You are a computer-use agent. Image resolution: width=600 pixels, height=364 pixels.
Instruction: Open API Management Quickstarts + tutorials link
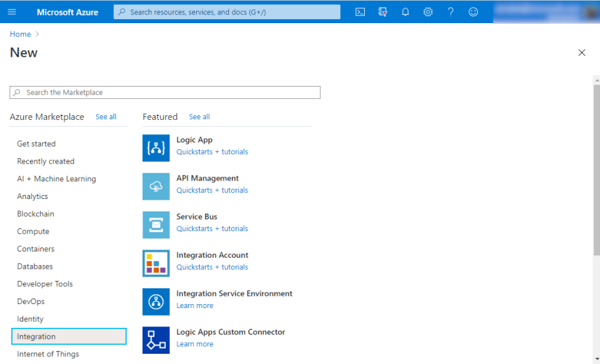(212, 190)
